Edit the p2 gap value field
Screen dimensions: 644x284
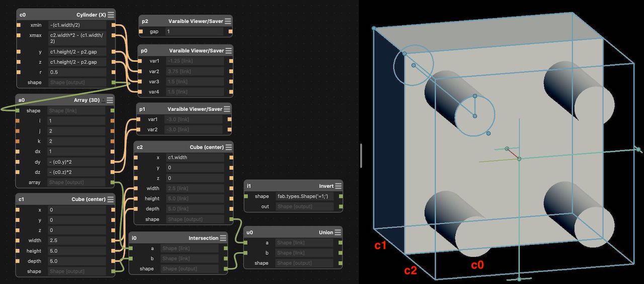pos(194,32)
